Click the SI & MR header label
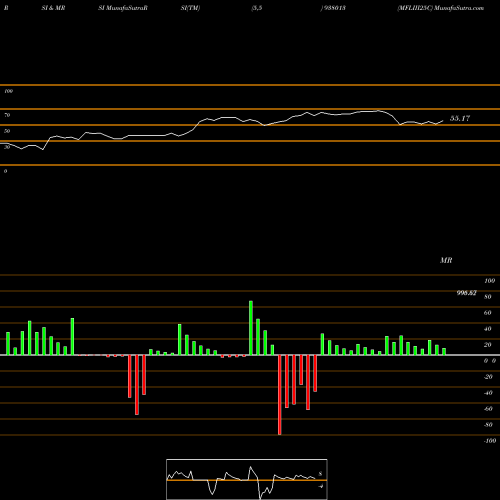The height and width of the screenshot is (500, 500). pos(53,8)
